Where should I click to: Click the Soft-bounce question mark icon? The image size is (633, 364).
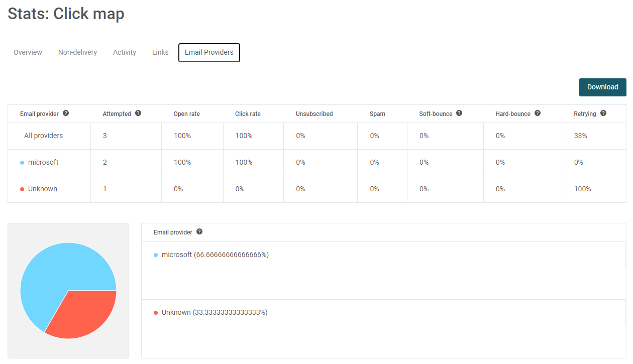point(459,113)
